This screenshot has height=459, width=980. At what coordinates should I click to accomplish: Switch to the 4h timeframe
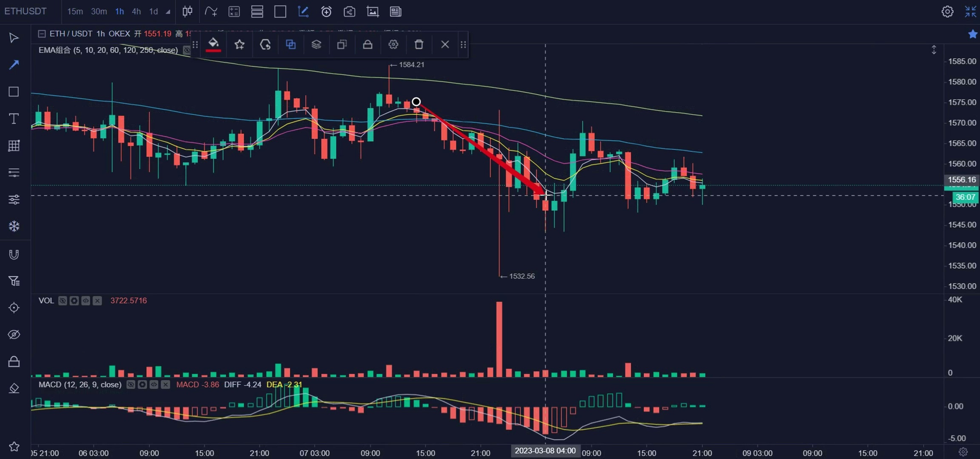[136, 11]
